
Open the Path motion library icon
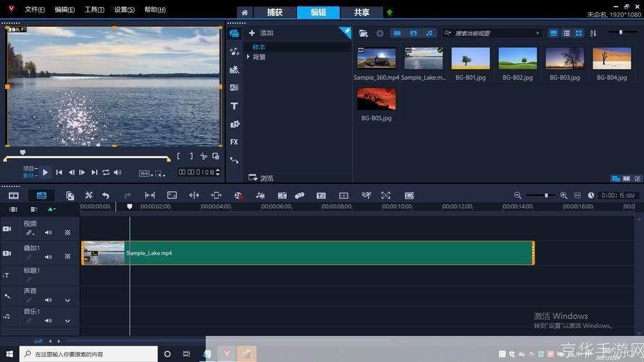(x=234, y=160)
